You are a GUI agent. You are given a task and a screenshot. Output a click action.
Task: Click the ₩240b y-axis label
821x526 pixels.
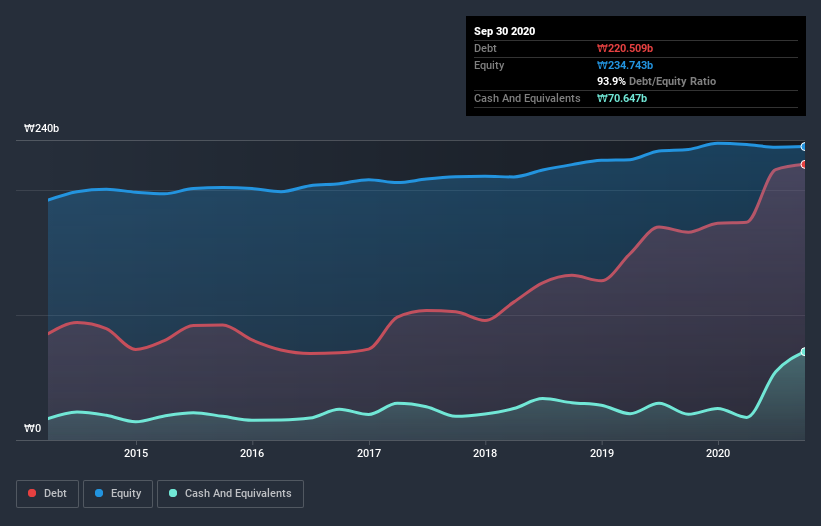tap(41, 128)
